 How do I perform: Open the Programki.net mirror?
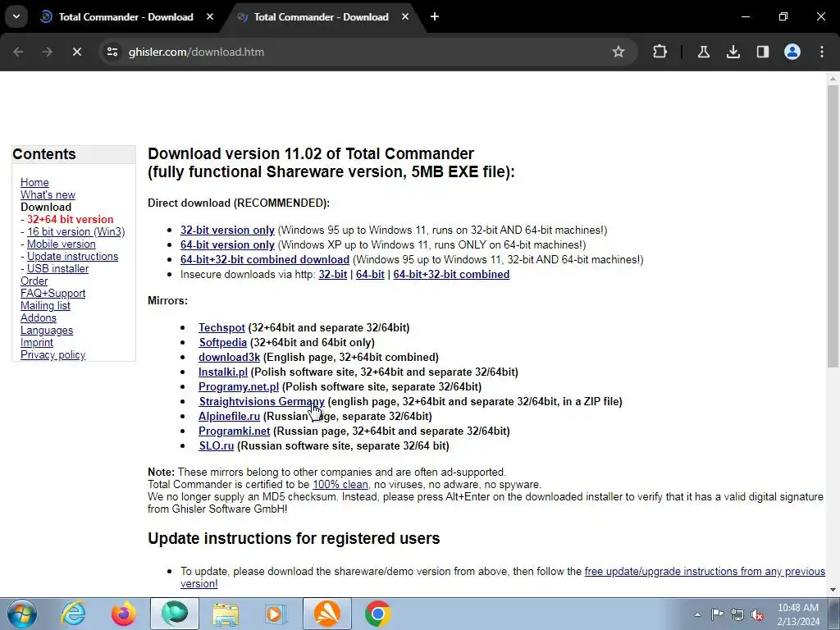(234, 431)
